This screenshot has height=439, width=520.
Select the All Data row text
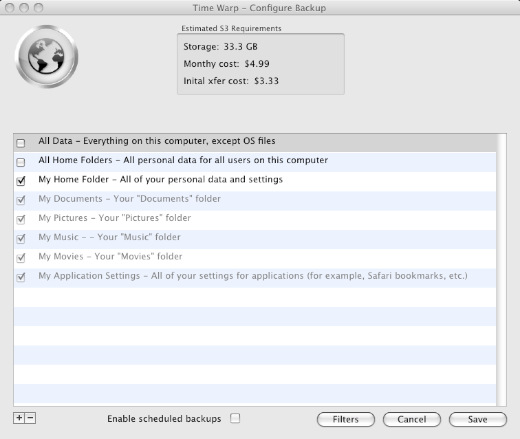pos(157,141)
